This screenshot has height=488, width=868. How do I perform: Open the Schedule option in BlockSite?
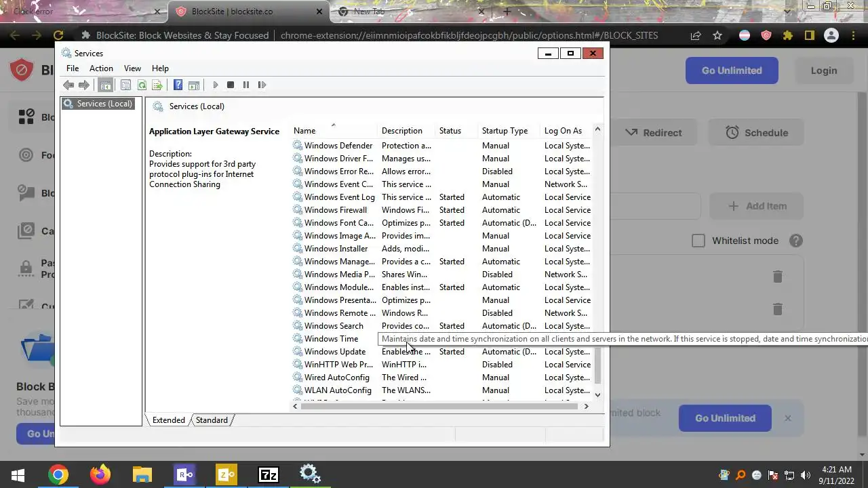click(x=756, y=133)
